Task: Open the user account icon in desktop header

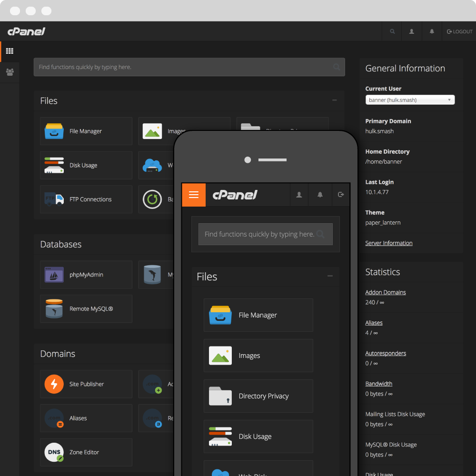Action: coord(412,31)
